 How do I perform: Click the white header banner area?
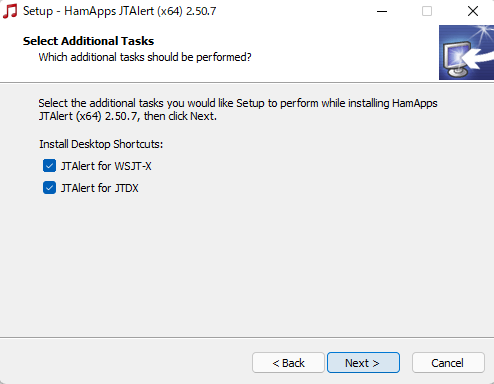[x=219, y=53]
